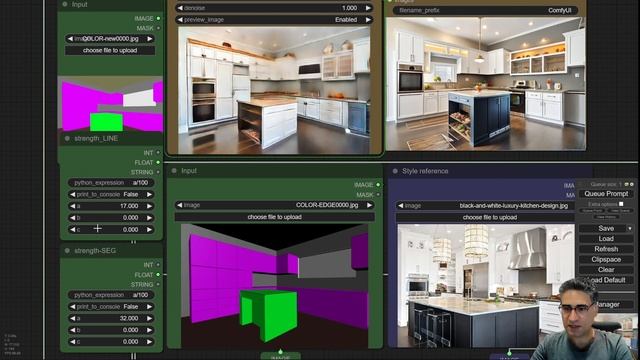640x360 pixels.
Task: Increase strength-SEG value c with right arrow
Action: coord(149,342)
